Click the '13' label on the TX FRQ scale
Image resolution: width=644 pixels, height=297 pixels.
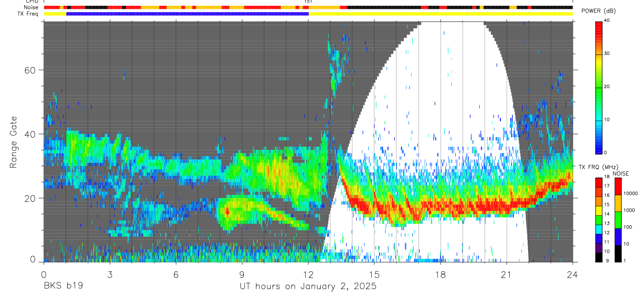(607, 223)
